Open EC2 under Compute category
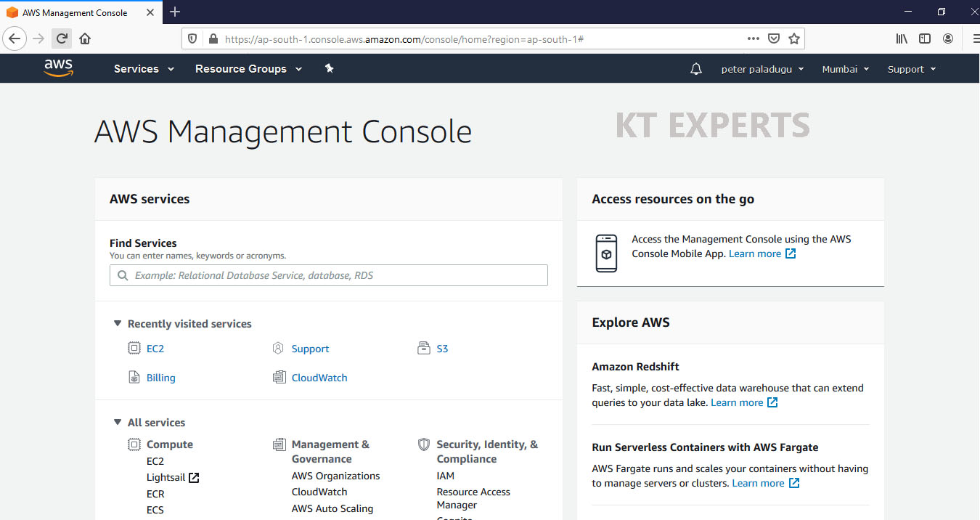 point(155,461)
